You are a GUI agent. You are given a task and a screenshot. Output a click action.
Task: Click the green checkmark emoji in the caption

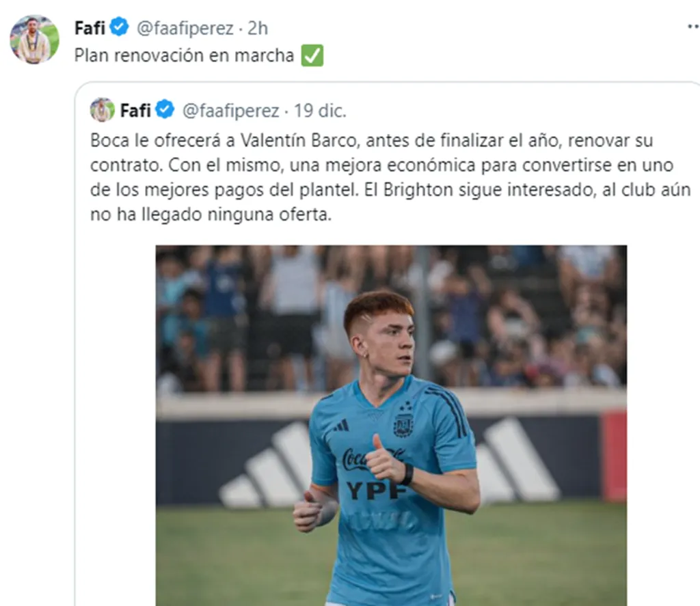point(312,55)
